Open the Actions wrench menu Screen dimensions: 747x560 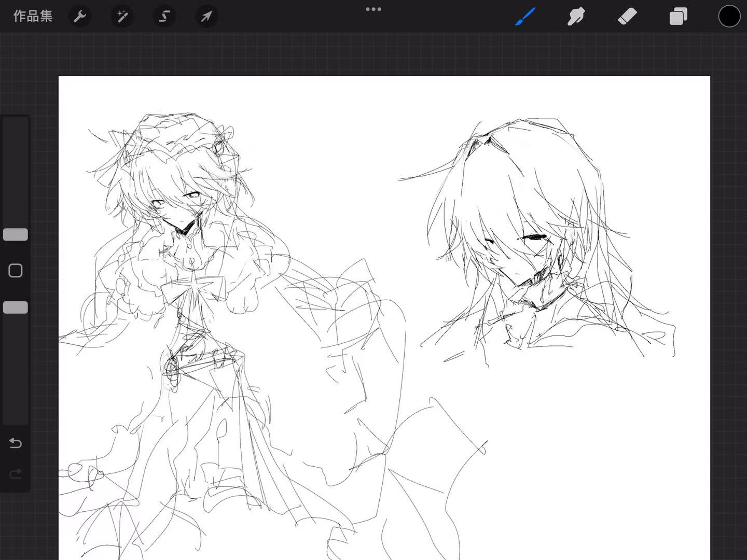click(x=80, y=17)
